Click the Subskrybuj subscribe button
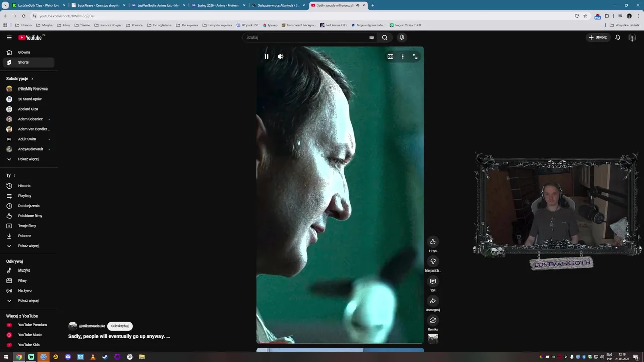 (120, 326)
